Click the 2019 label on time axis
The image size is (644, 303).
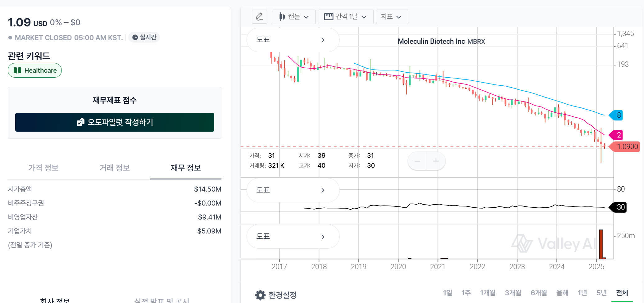click(359, 267)
